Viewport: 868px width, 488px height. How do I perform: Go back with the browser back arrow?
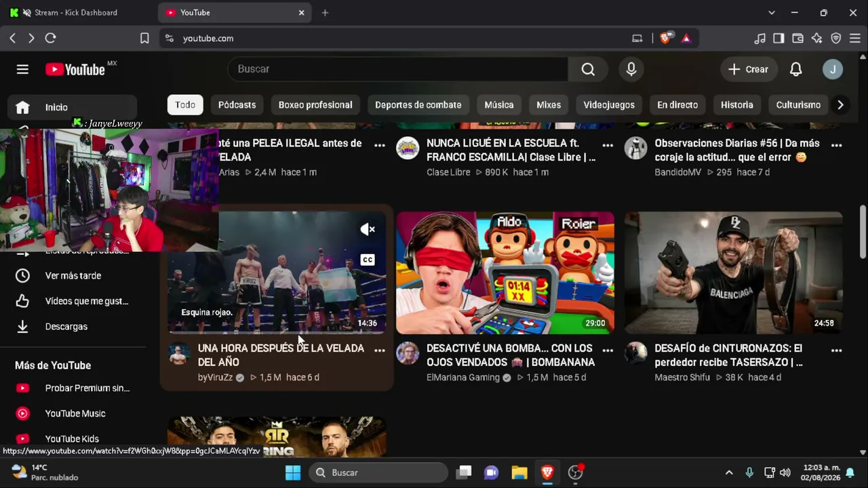tap(13, 39)
